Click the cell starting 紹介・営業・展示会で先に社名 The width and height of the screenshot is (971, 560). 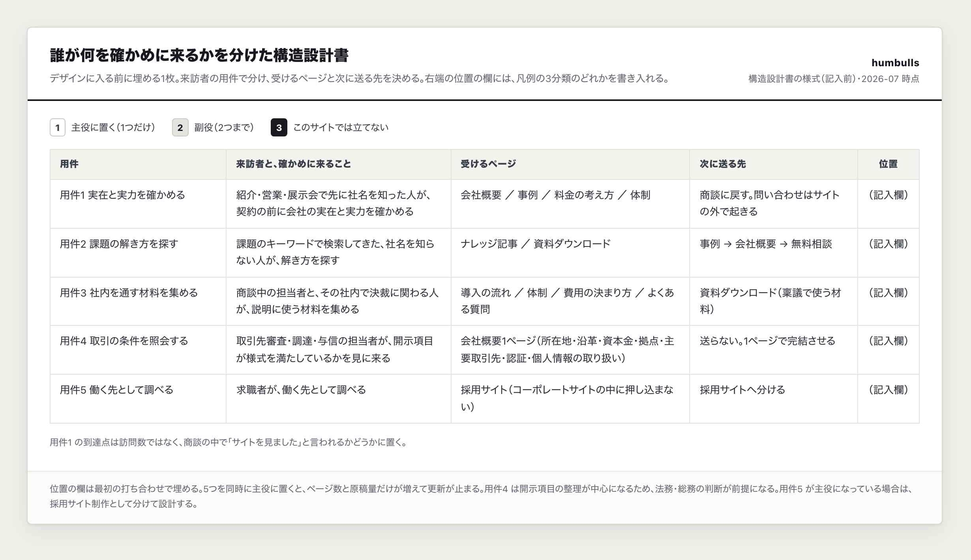pyautogui.click(x=339, y=204)
